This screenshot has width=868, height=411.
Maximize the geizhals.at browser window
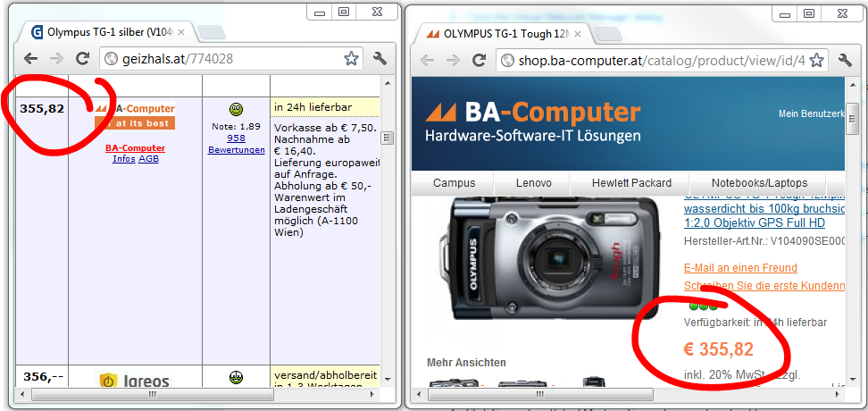tap(343, 12)
